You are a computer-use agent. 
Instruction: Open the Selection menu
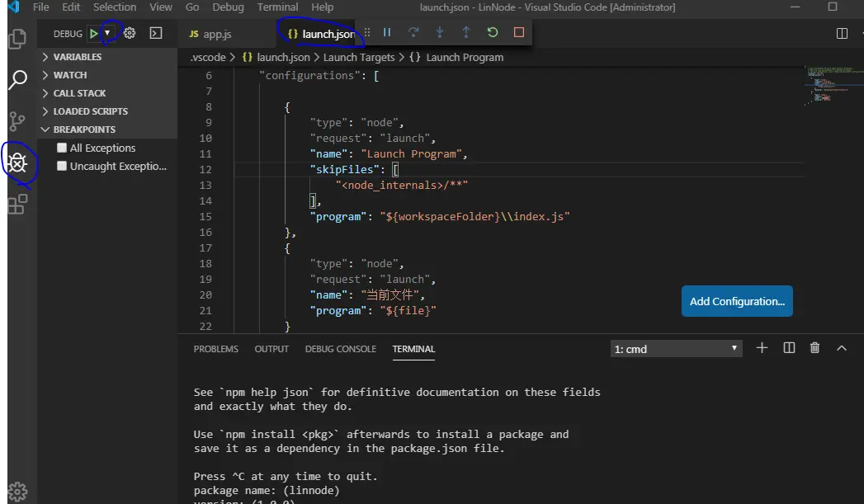(x=115, y=7)
